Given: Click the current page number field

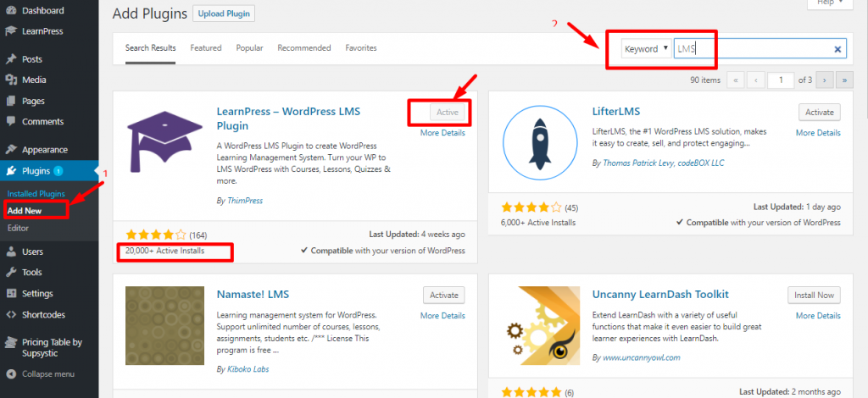Looking at the screenshot, I should click(x=781, y=80).
